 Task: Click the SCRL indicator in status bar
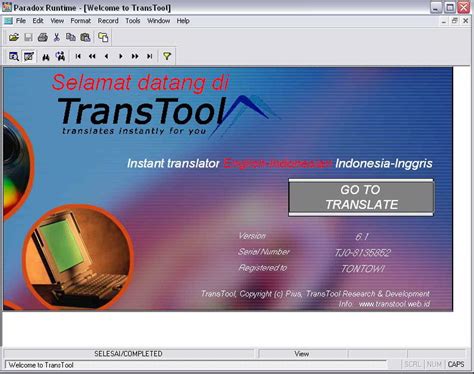(413, 364)
